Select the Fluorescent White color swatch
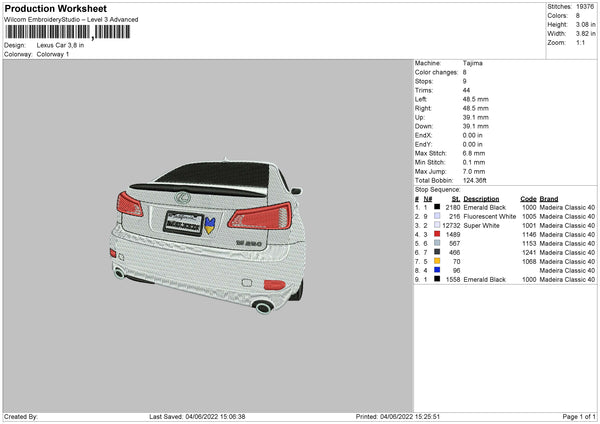Viewport: 600px width, 424px height. click(437, 216)
